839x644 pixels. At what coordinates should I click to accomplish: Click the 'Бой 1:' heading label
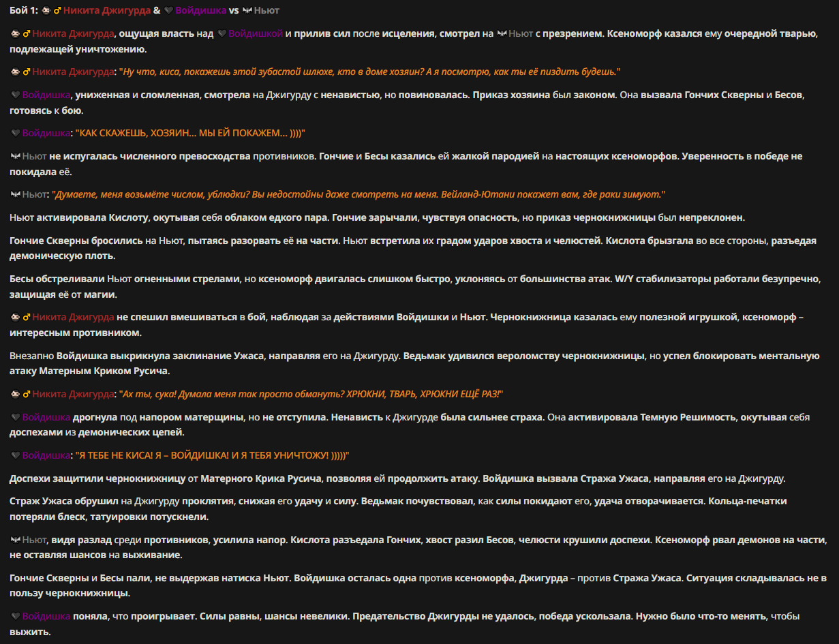[x=25, y=11]
